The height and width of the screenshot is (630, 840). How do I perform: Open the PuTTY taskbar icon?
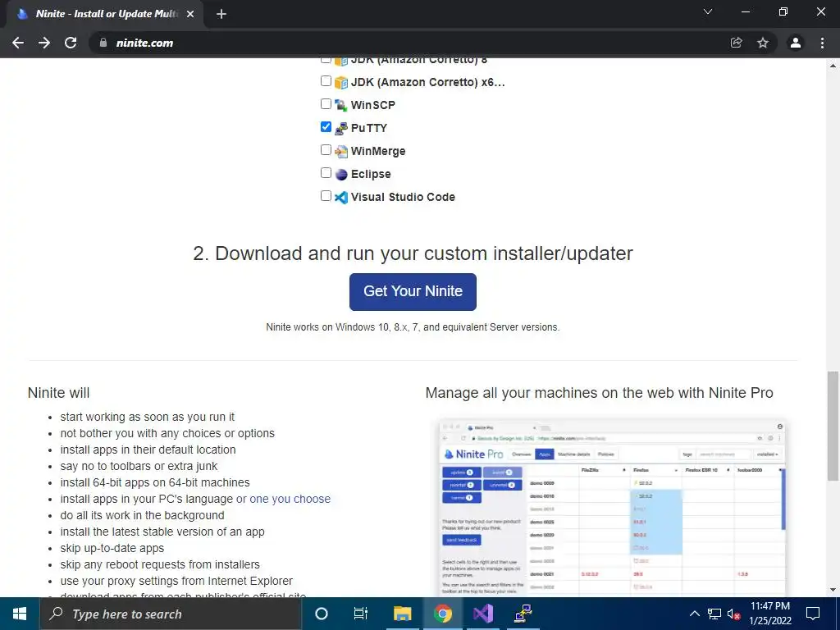(x=523, y=614)
